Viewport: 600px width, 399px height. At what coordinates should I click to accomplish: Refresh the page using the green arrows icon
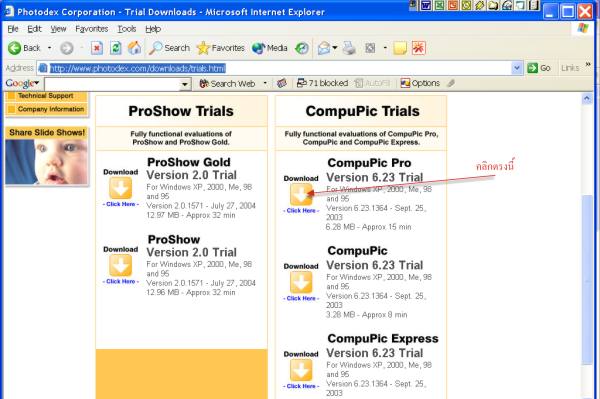(x=116, y=48)
